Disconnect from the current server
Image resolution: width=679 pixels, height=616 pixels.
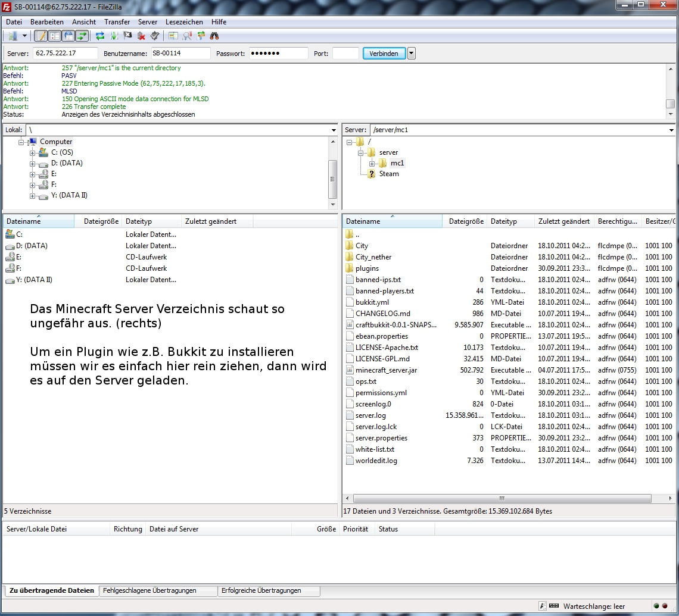tap(141, 36)
